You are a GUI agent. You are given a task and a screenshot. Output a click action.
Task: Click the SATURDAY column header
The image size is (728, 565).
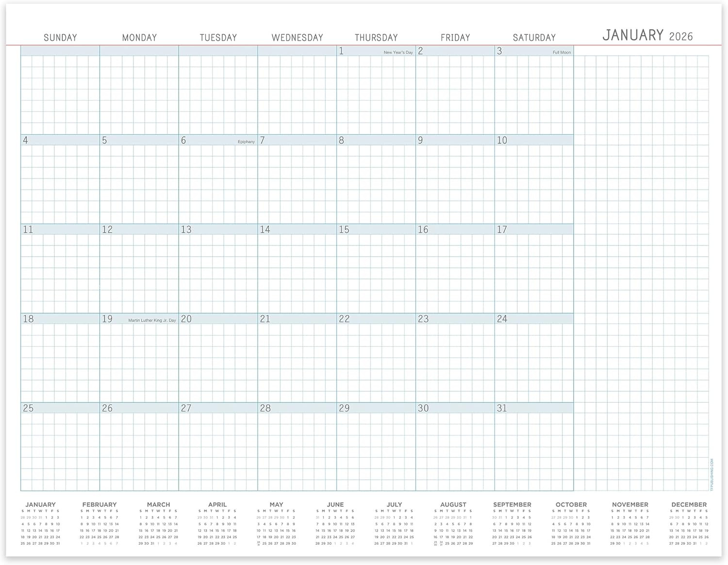(534, 37)
